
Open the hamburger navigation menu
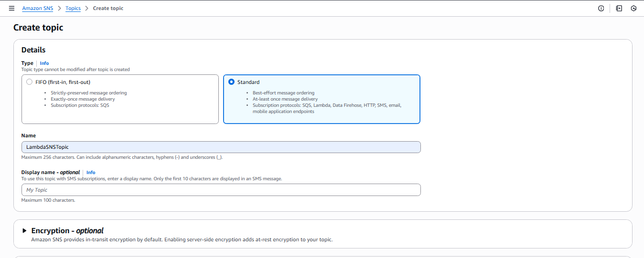[11, 9]
